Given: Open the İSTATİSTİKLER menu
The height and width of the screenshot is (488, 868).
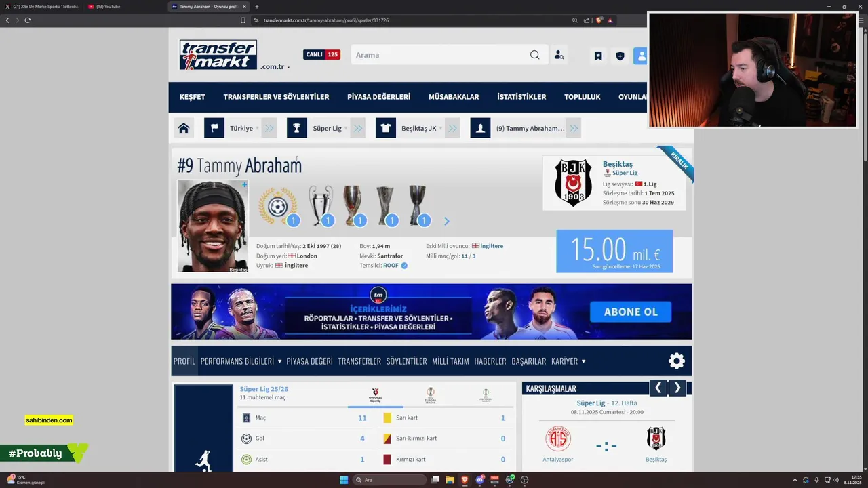Looking at the screenshot, I should click(521, 97).
